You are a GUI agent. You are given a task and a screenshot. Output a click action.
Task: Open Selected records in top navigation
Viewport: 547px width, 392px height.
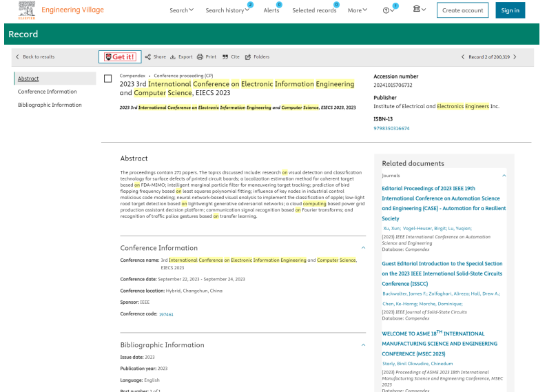(x=314, y=10)
